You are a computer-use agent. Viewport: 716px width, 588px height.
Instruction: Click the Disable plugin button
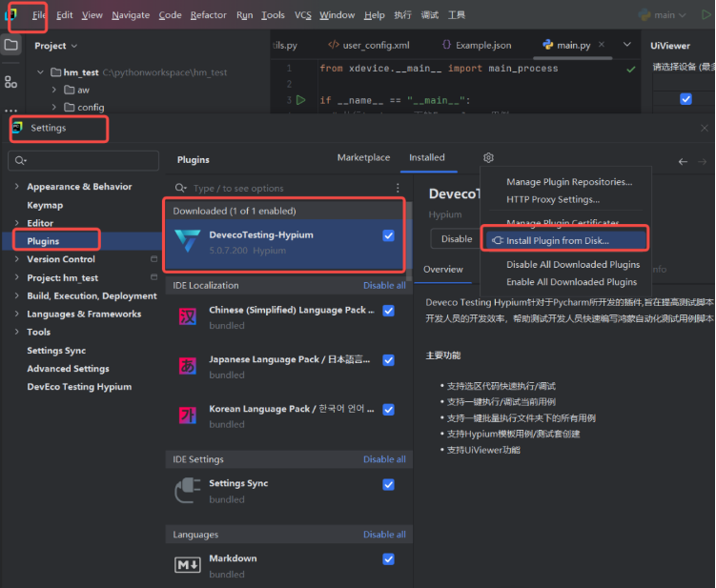coord(456,239)
